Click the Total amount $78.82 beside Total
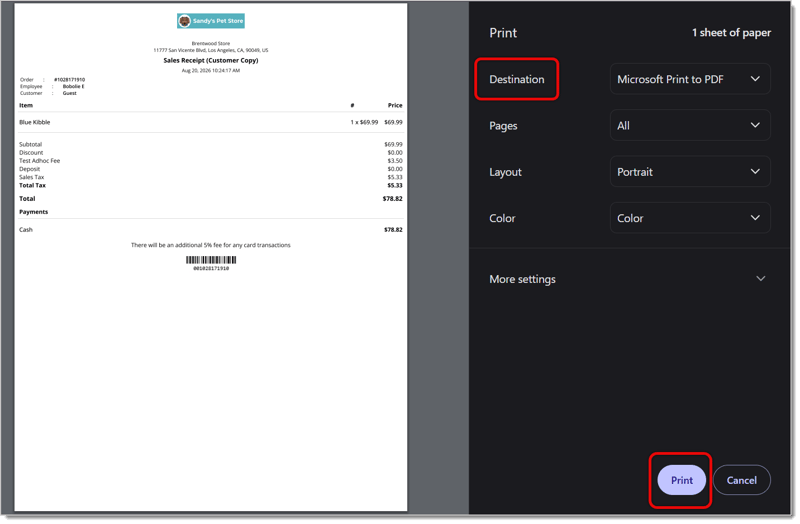 point(394,199)
